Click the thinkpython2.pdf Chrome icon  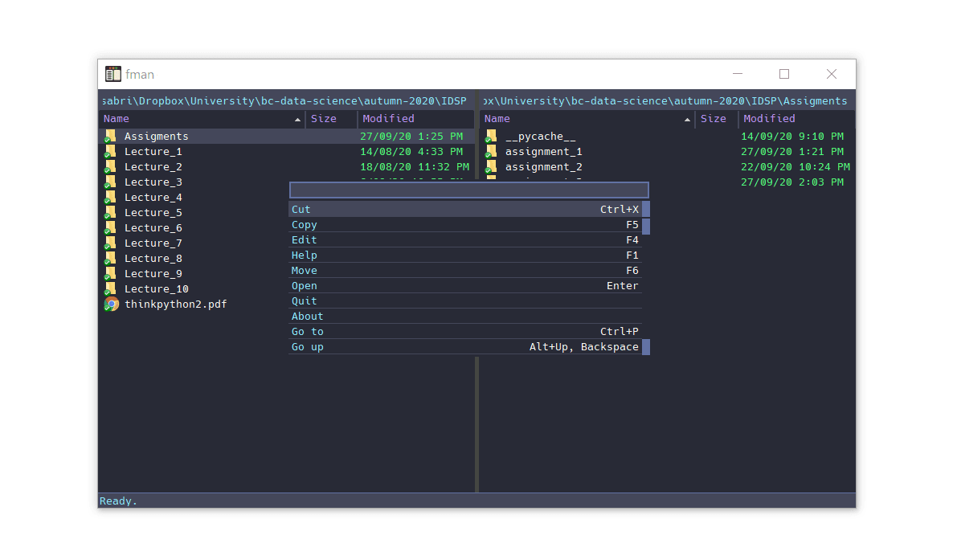112,305
